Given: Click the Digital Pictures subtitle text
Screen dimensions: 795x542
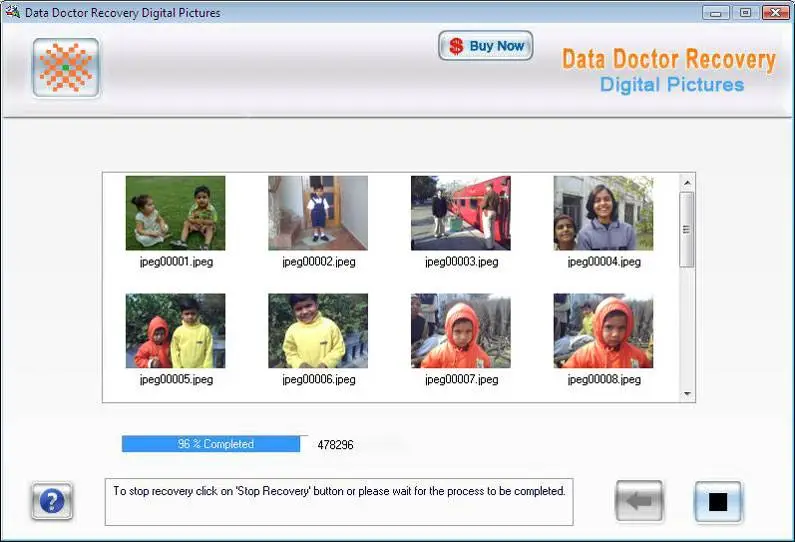Looking at the screenshot, I should pos(672,85).
